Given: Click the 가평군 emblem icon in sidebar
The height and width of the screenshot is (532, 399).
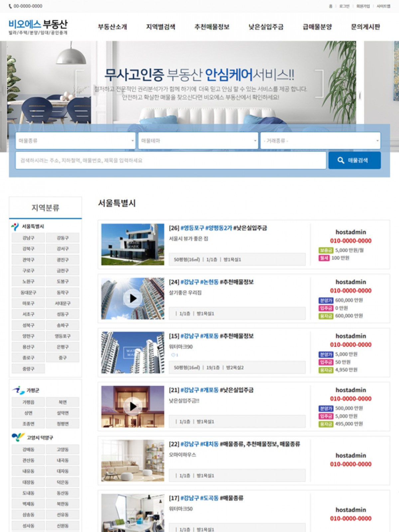Looking at the screenshot, I should coord(18,390).
